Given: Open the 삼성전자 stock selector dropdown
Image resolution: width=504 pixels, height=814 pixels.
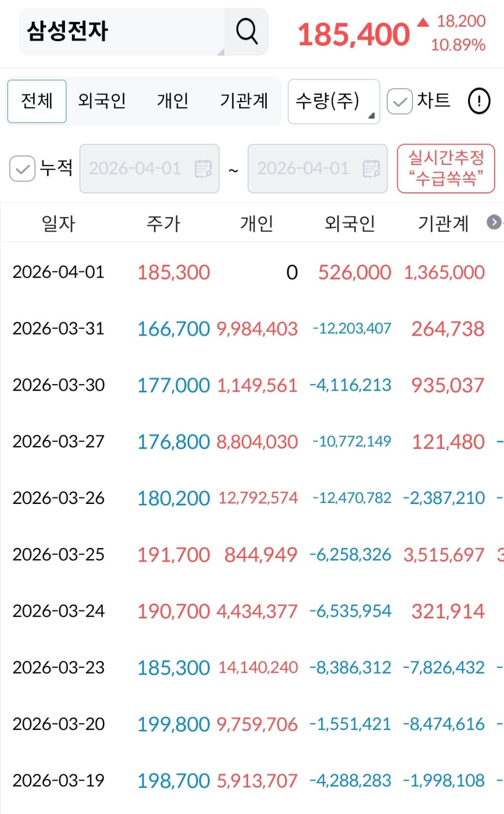Looking at the screenshot, I should coord(122,31).
